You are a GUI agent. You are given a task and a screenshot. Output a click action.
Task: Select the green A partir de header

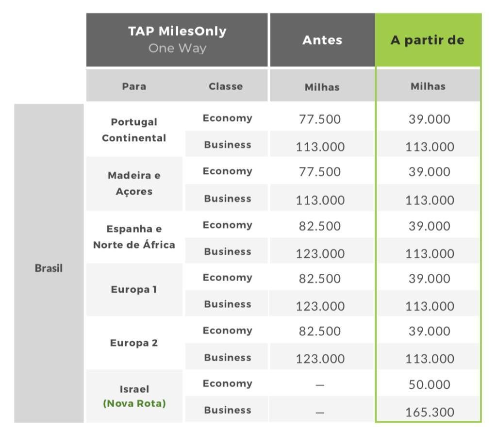[428, 40]
